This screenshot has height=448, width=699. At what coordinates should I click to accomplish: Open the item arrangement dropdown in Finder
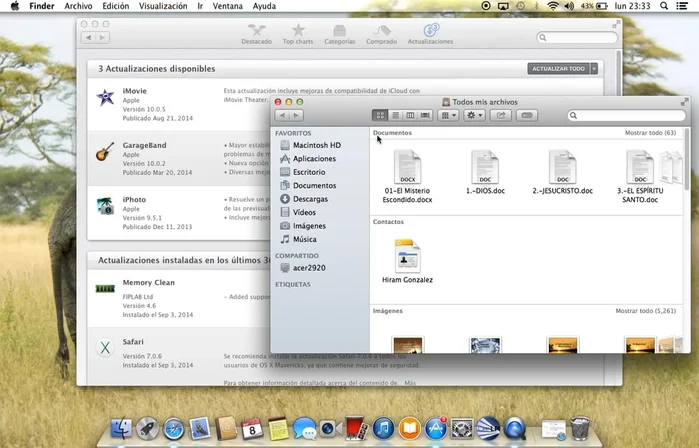tap(448, 115)
